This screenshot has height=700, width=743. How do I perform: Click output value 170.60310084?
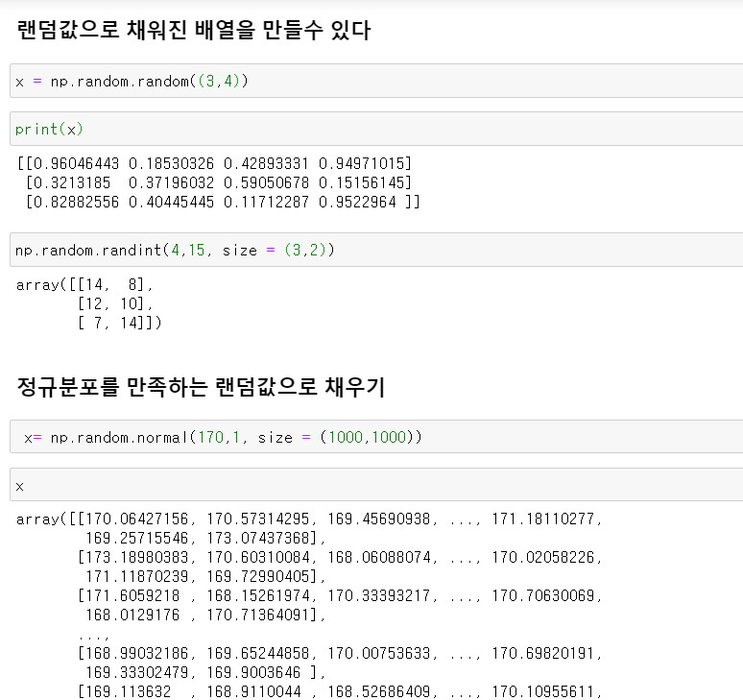258,557
